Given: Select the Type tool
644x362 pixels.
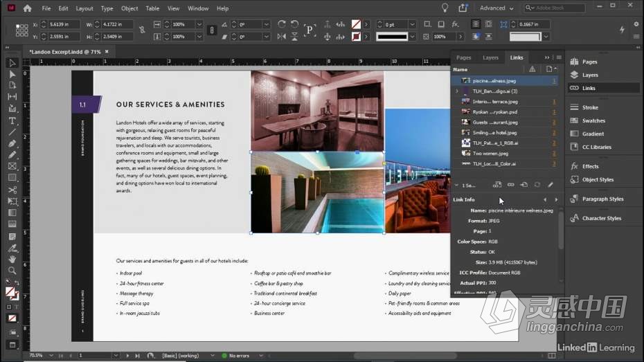Looking at the screenshot, I should click(x=12, y=121).
